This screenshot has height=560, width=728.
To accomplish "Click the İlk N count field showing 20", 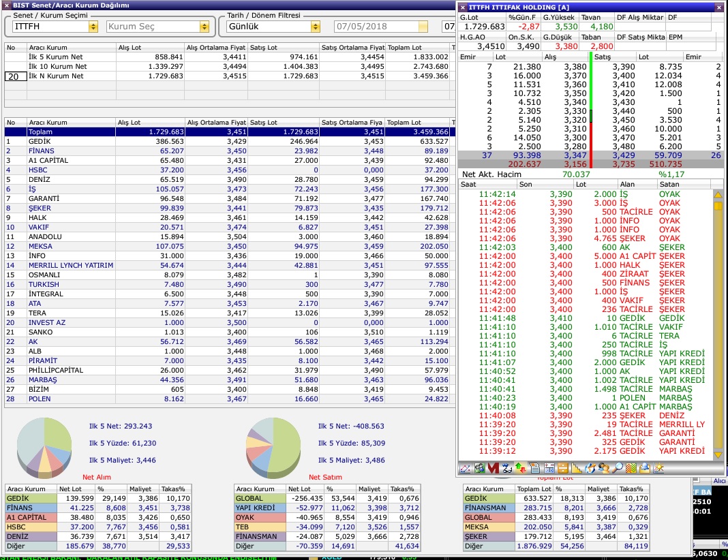I will pos(16,76).
